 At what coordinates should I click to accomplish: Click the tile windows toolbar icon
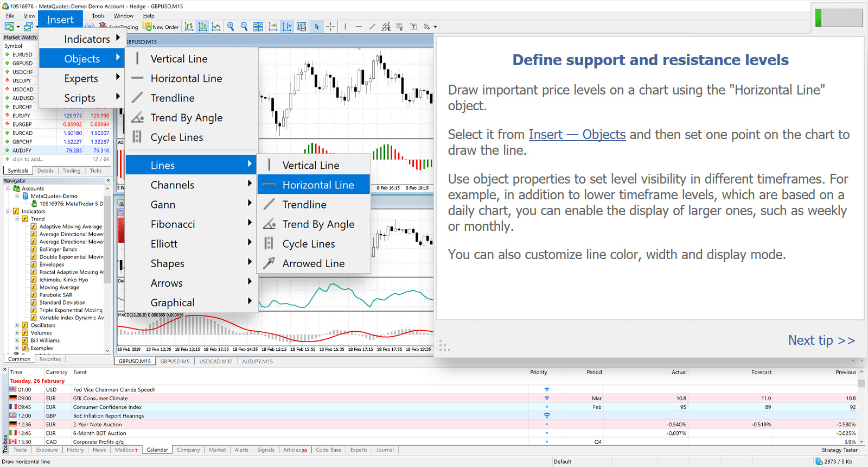pyautogui.click(x=258, y=27)
